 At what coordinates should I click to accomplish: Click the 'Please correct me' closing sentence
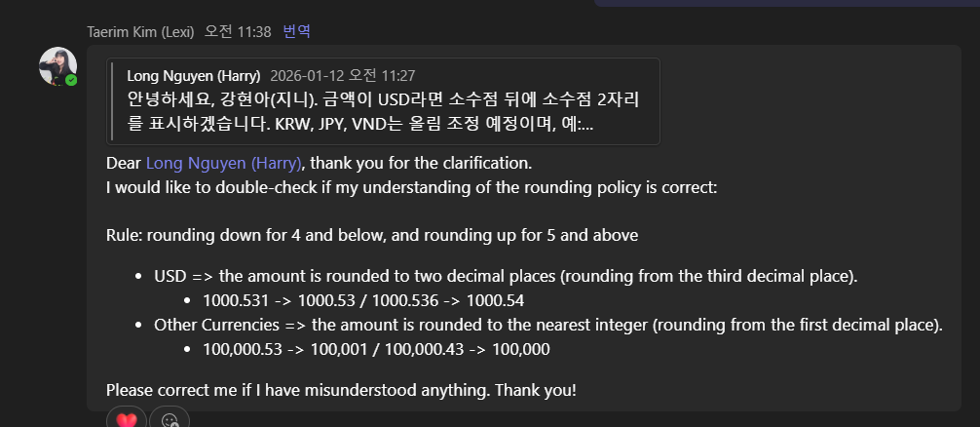[340, 390]
